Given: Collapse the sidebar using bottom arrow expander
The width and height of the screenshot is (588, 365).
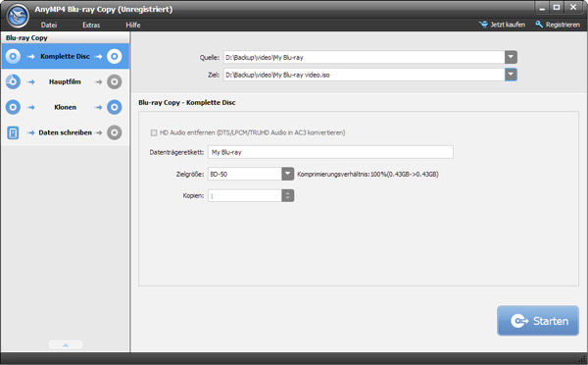Looking at the screenshot, I should coord(66,344).
